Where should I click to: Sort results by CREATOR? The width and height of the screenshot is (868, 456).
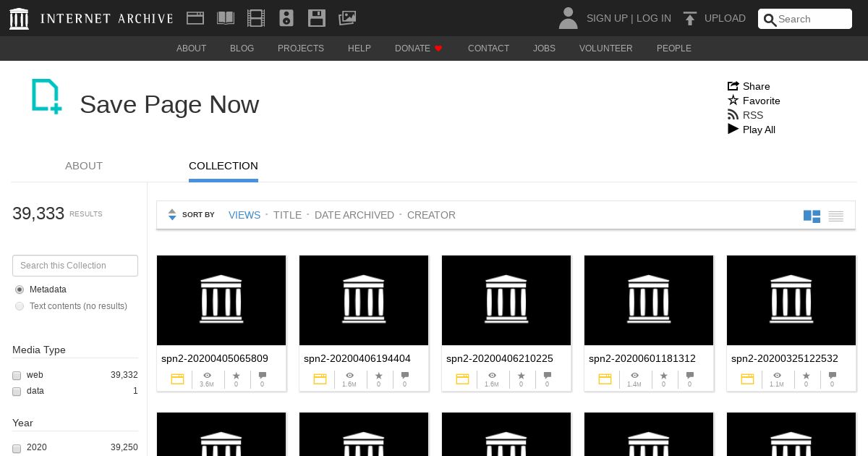tap(431, 215)
